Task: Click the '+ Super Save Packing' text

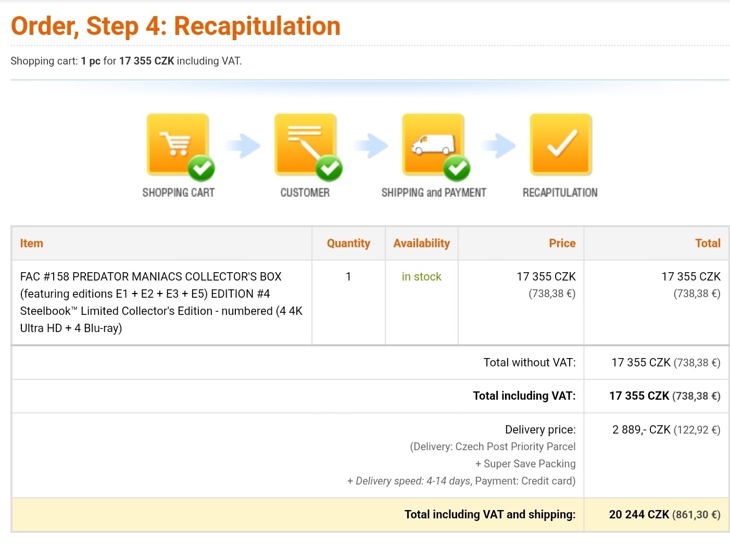Action: (x=525, y=464)
